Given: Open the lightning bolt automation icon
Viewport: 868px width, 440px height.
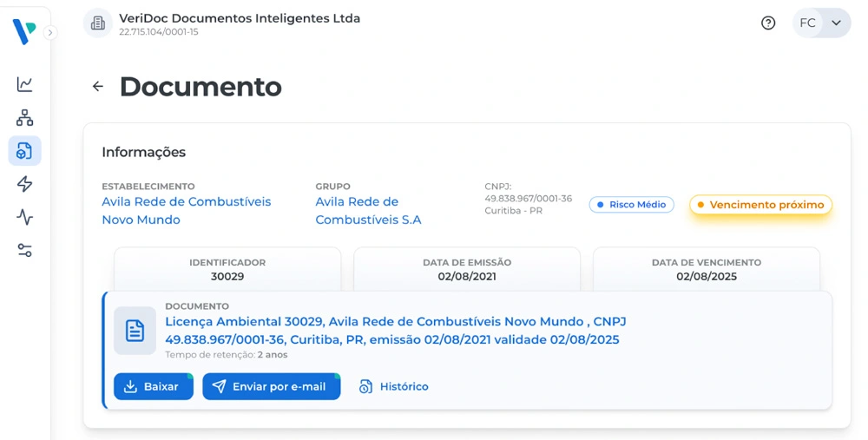Looking at the screenshot, I should [24, 184].
